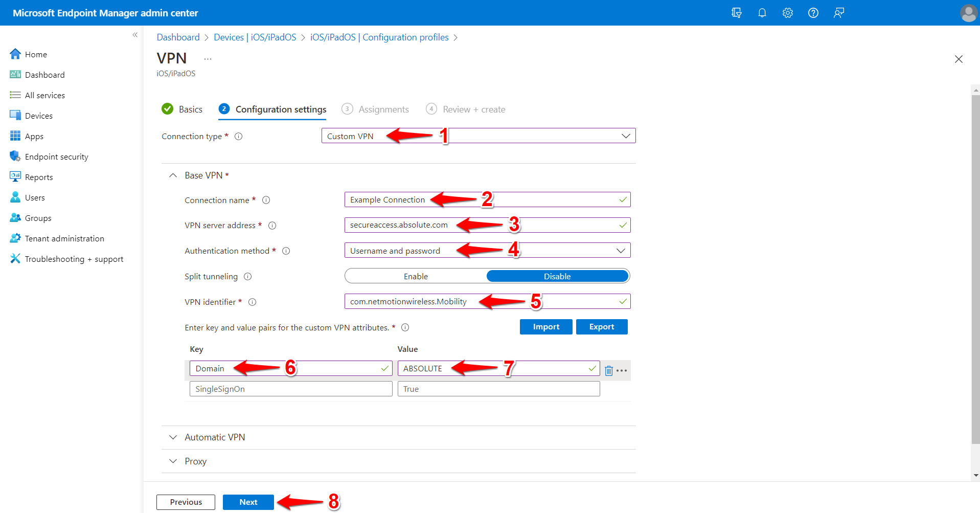Viewport: 980px width, 513px height.
Task: Click the empty SingleSignOn key field
Action: [291, 389]
